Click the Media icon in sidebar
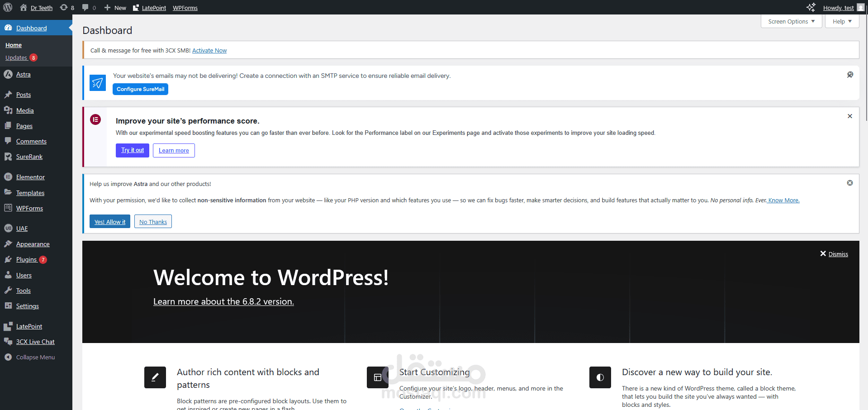The height and width of the screenshot is (410, 868). [x=8, y=110]
